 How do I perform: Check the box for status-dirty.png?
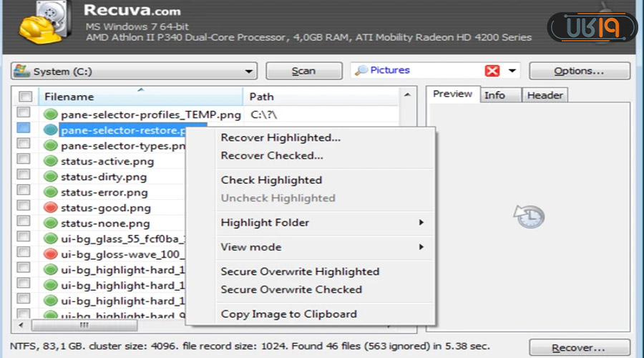(24, 176)
